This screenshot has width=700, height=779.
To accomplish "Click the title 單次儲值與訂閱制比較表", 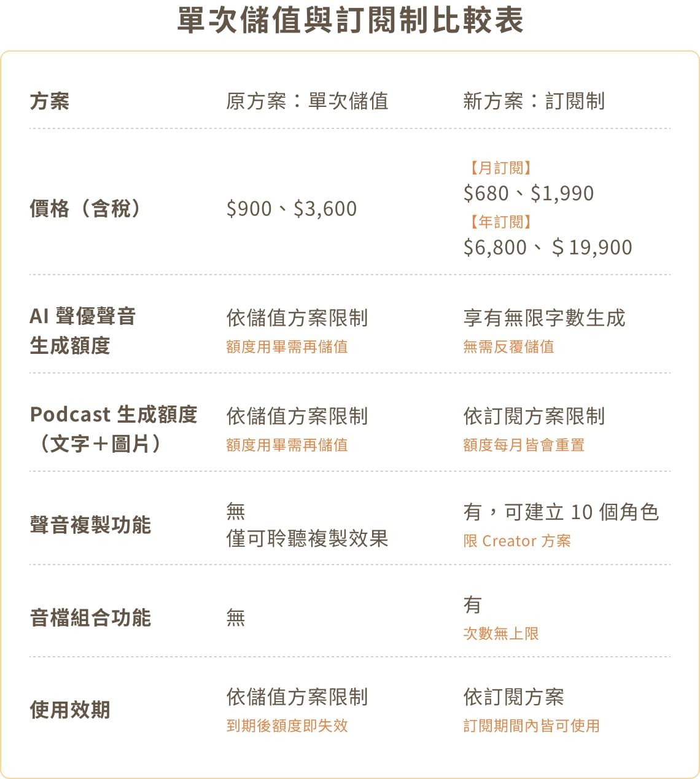I will tap(350, 20).
